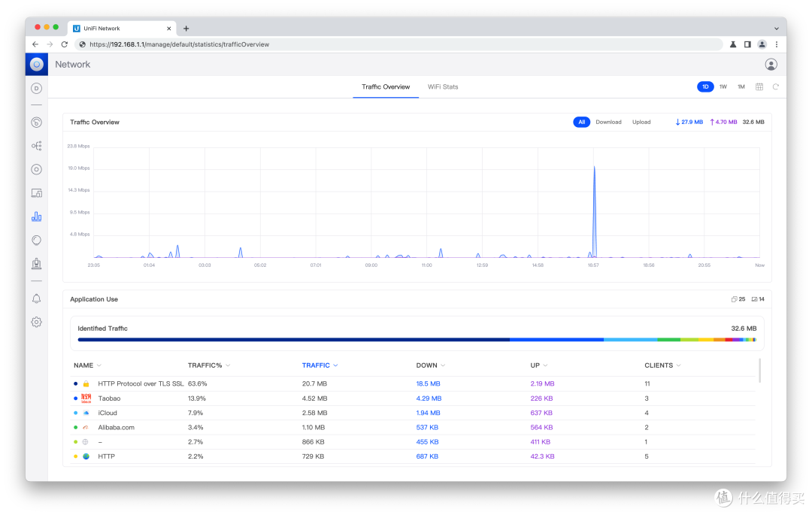
Task: Open the UniFi dashboard from the sidebar
Action: point(36,88)
